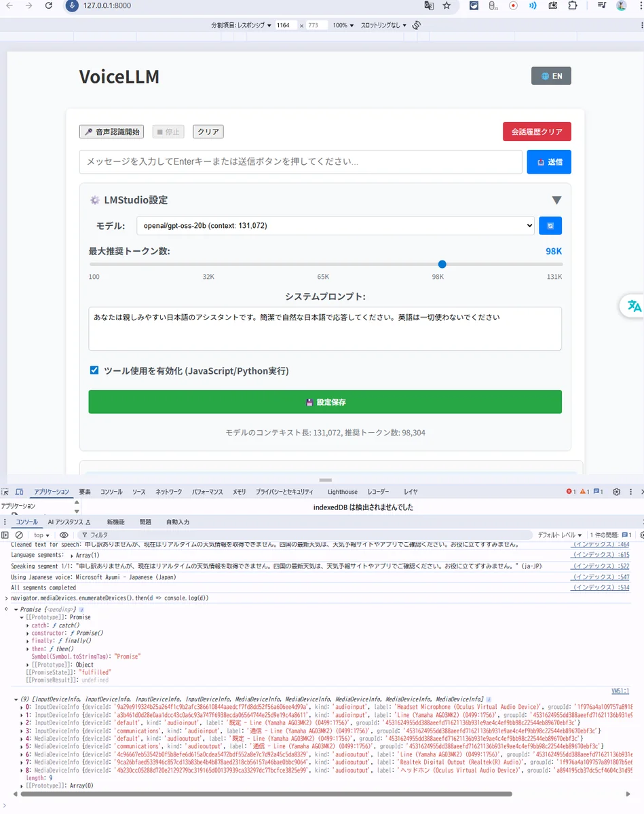
Task: Click the browser page reload icon
Action: click(48, 5)
